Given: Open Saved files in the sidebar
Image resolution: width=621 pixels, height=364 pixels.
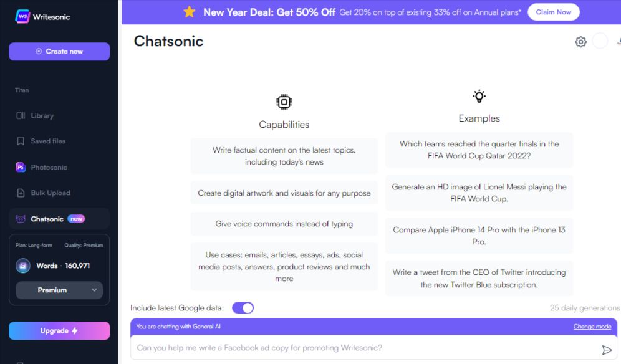Looking at the screenshot, I should [x=47, y=141].
